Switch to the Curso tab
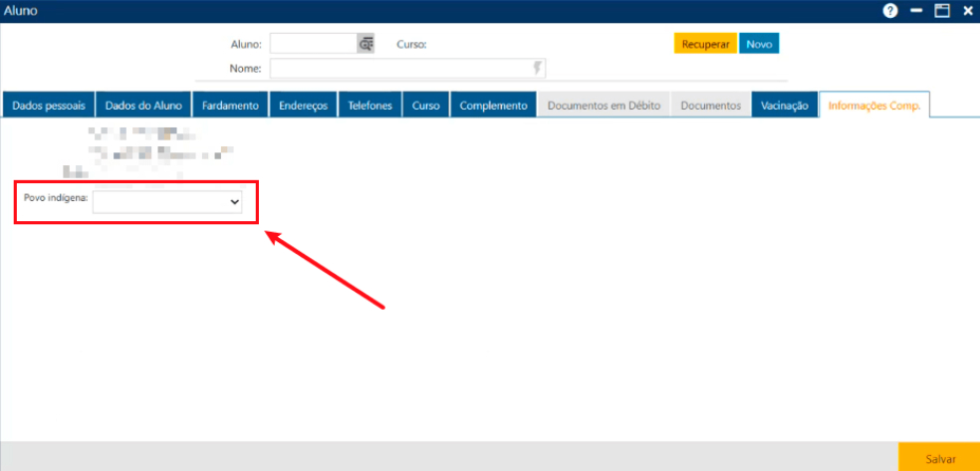The width and height of the screenshot is (980, 471). [426, 106]
